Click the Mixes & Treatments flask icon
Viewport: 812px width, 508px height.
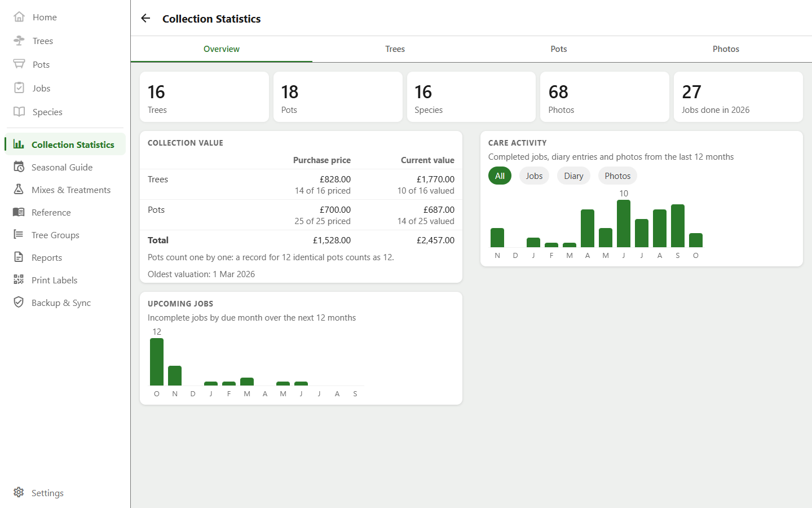(x=19, y=190)
